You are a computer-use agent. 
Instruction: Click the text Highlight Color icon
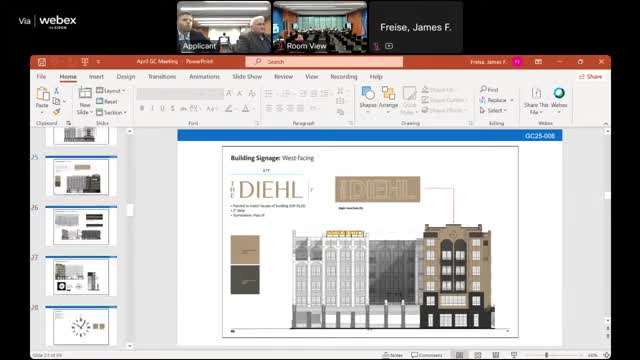click(229, 109)
